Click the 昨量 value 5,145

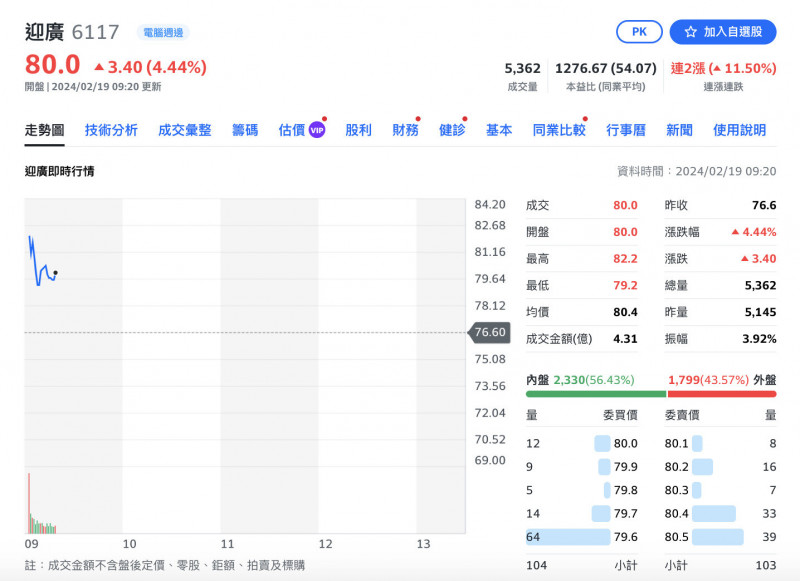tap(761, 312)
